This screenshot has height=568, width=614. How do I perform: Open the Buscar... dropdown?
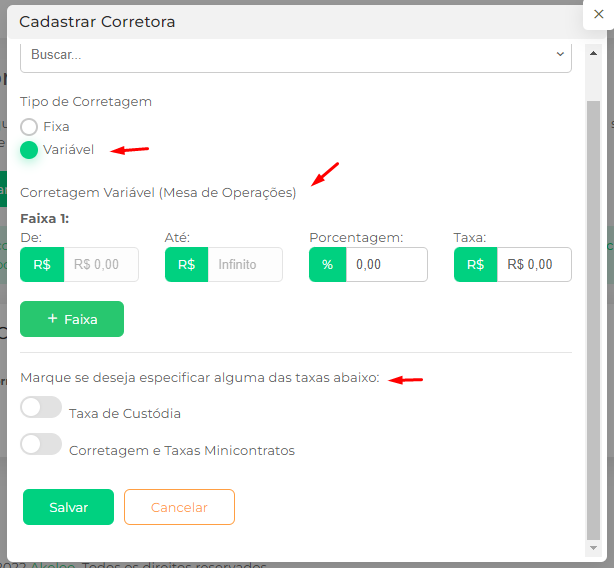tap(296, 56)
